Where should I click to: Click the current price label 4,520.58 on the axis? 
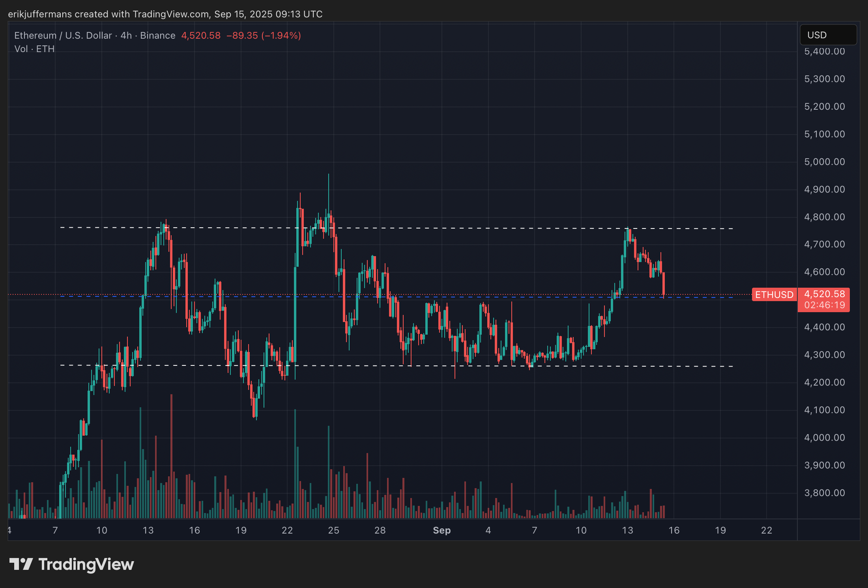click(824, 294)
